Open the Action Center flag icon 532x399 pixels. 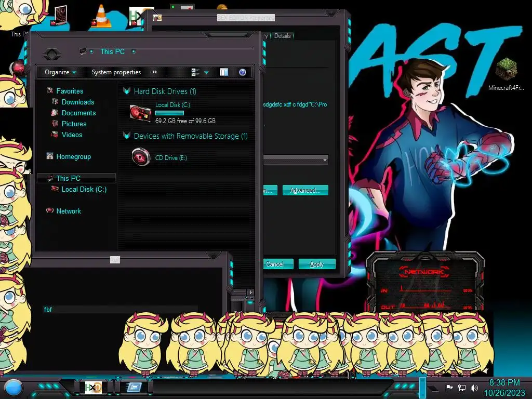click(449, 388)
